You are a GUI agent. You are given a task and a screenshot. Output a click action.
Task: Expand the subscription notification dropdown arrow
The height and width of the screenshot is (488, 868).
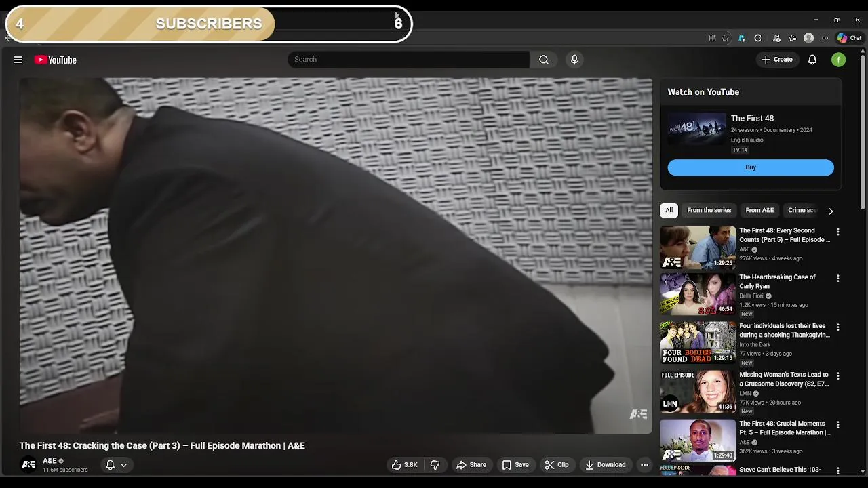coord(123,465)
